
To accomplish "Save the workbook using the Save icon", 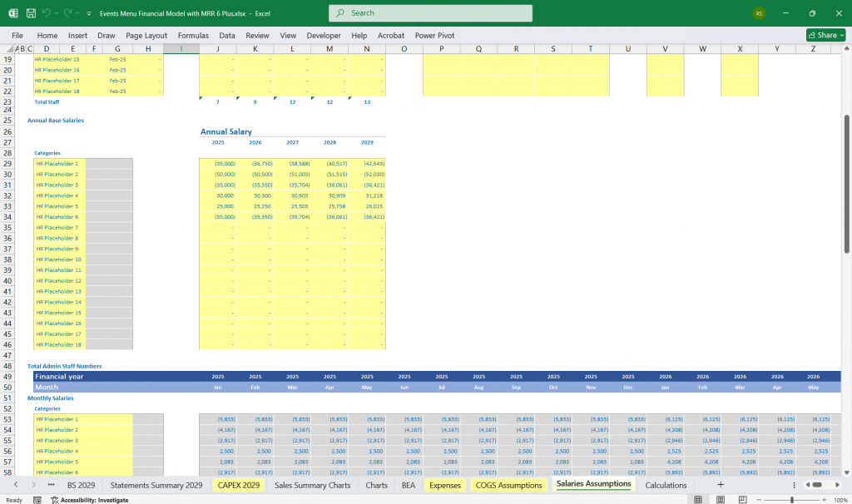I will 31,12.
